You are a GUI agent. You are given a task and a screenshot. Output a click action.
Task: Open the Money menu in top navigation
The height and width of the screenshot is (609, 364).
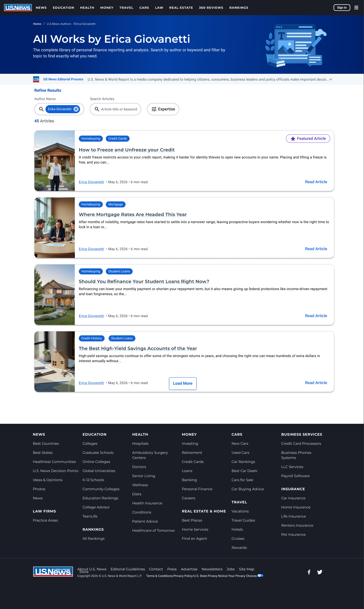107,8
